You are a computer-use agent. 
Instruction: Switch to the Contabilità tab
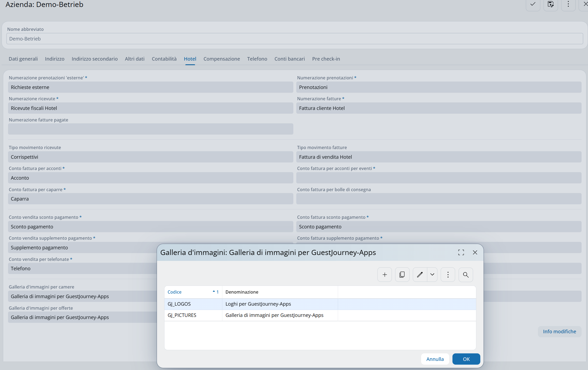click(164, 59)
